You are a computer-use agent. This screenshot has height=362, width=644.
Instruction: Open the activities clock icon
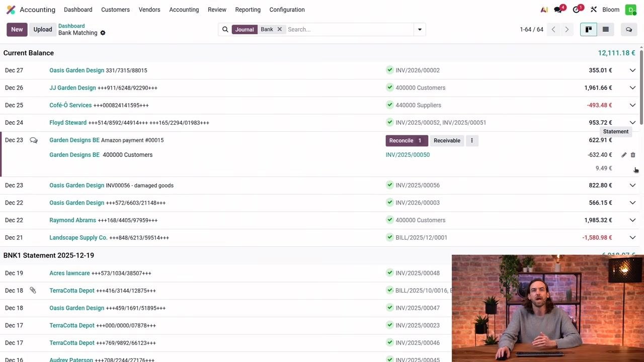tap(576, 10)
